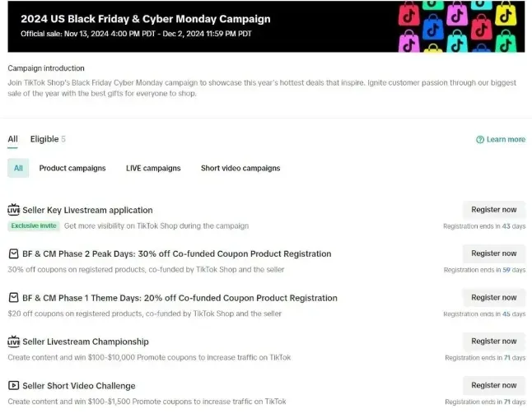532x418 pixels.
Task: Click the bag icon for BF & CM Phase 1
Action: coord(13,298)
